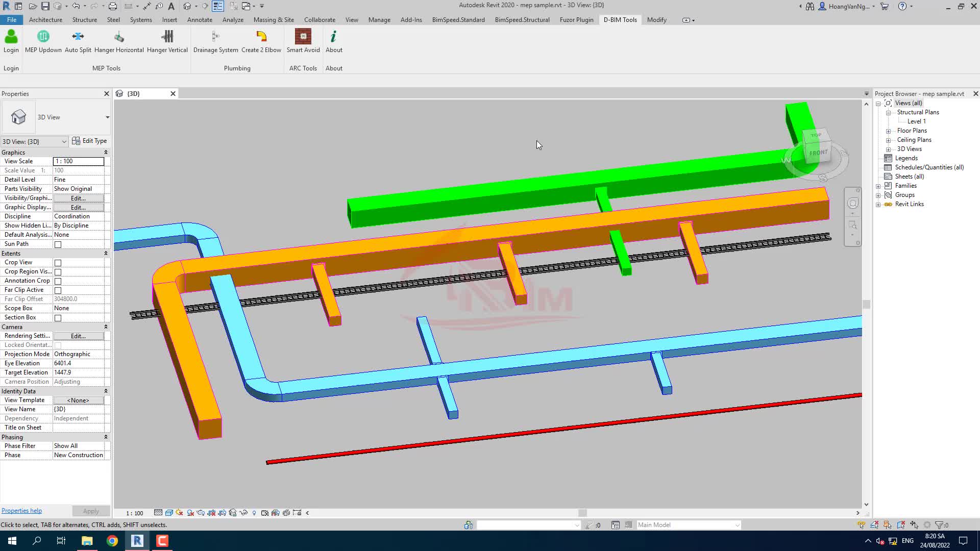Activate the Create 2 Elbow tool
Viewport: 980px width, 551px height.
[261, 41]
